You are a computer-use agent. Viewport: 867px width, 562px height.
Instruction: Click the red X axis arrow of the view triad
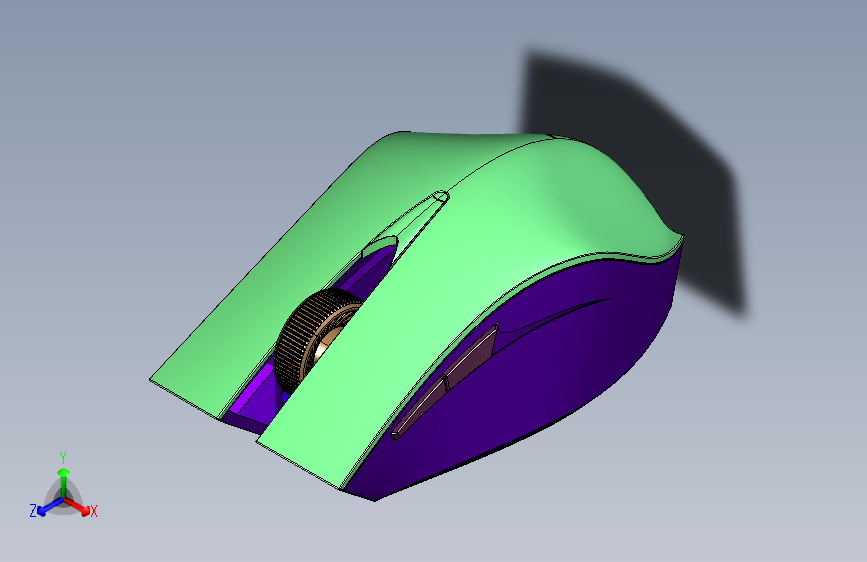pos(79,506)
